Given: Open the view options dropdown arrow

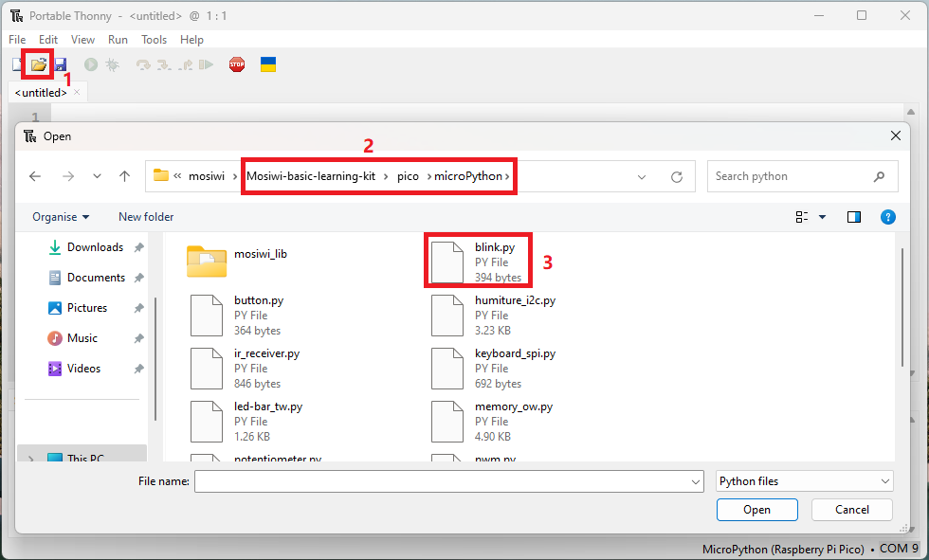Looking at the screenshot, I should tap(823, 217).
